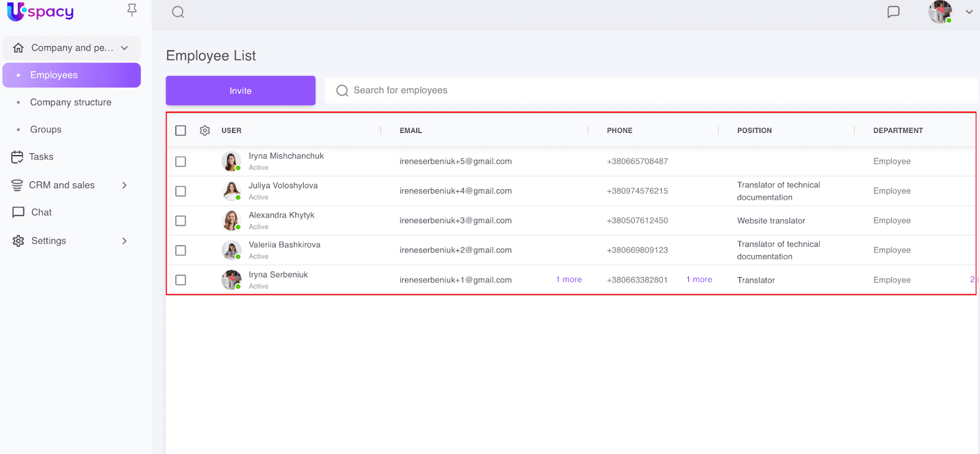
Task: Toggle the select-all employees checkbox
Action: click(x=181, y=131)
